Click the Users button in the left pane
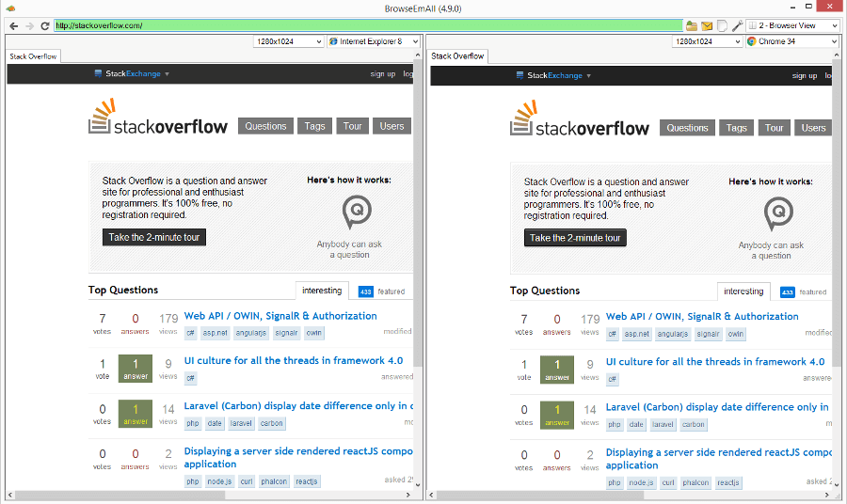 392,126
